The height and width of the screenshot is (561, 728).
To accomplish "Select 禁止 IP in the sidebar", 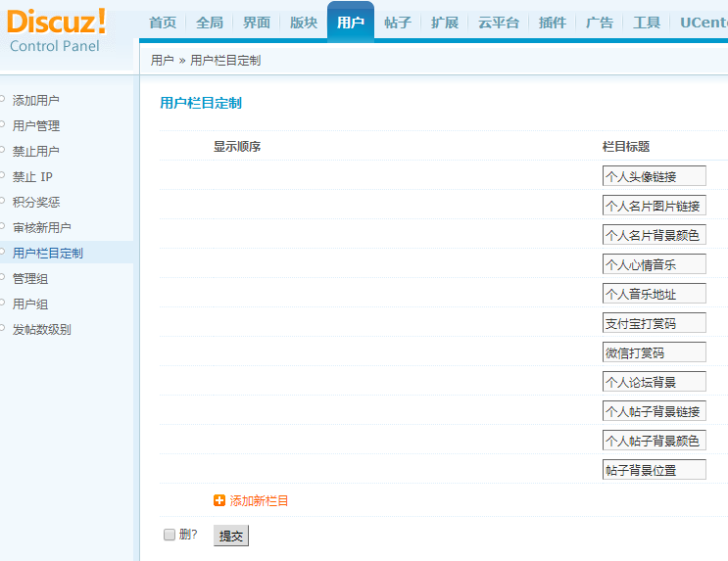I will (x=32, y=176).
